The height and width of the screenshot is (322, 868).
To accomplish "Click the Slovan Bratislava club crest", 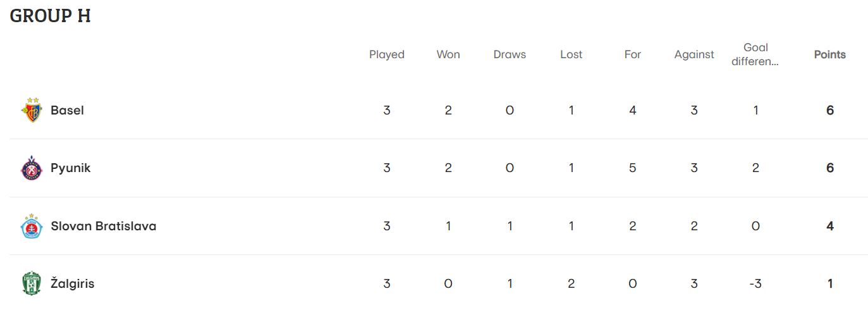I will pos(32,226).
